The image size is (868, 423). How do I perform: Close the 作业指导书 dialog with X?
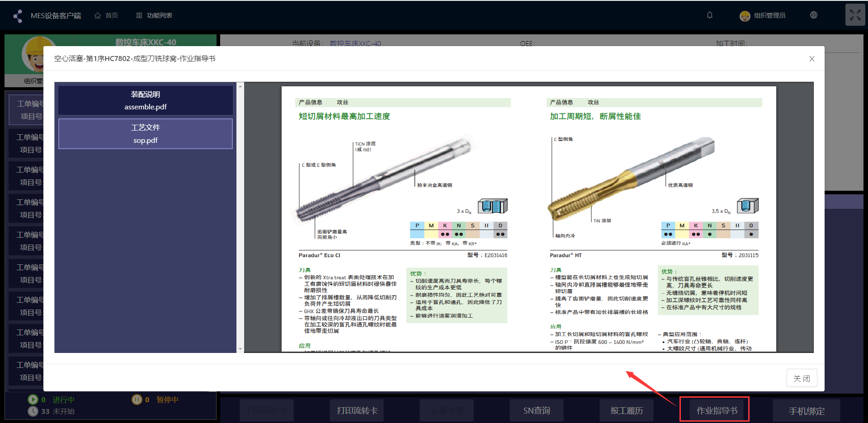tap(812, 59)
